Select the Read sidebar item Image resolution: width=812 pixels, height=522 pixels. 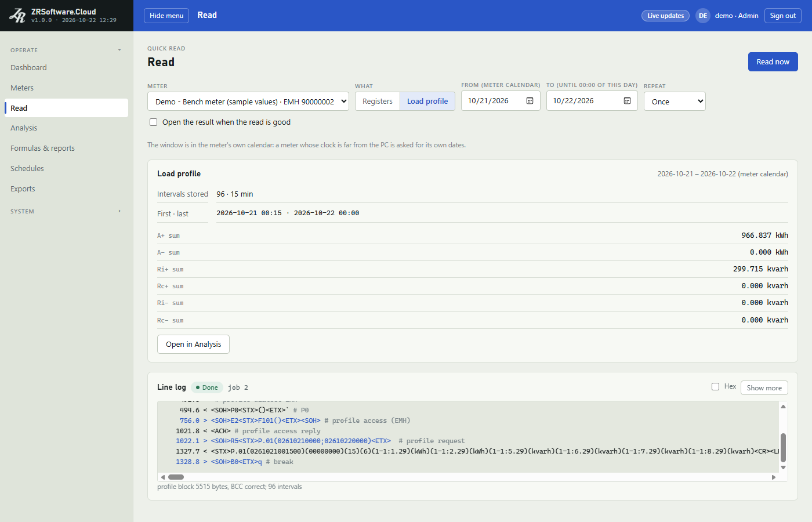tap(66, 108)
